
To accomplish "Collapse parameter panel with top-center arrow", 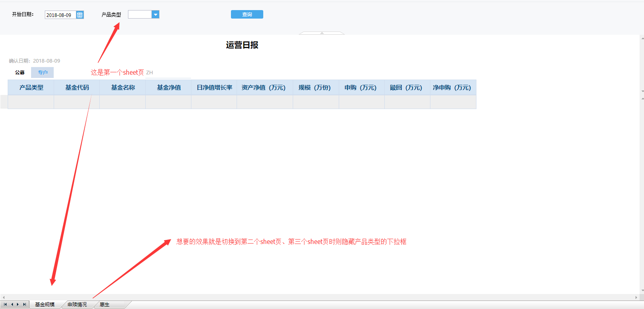I will 322,33.
